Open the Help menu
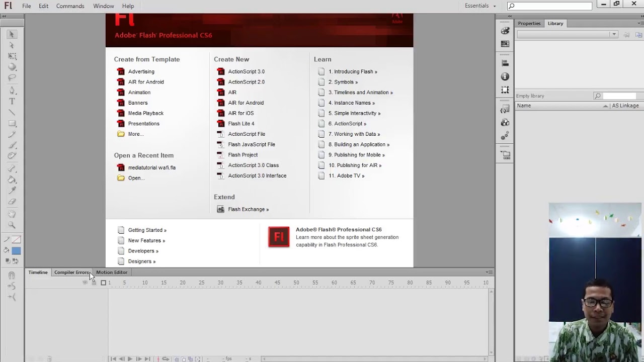Viewport: 644px width, 362px height. coord(128,6)
